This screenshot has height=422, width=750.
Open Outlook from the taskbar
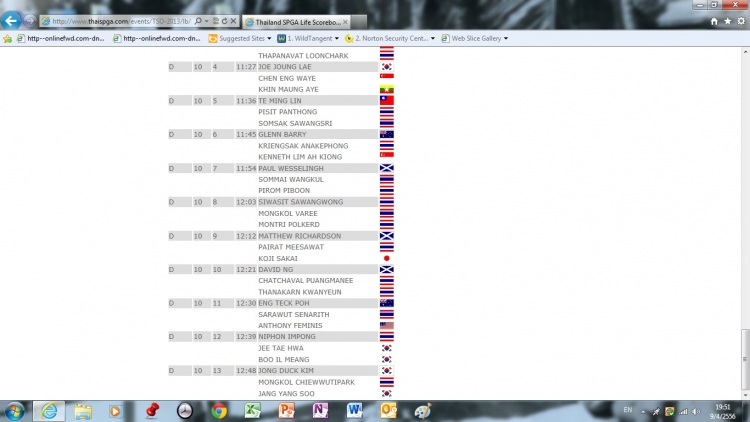click(x=388, y=410)
